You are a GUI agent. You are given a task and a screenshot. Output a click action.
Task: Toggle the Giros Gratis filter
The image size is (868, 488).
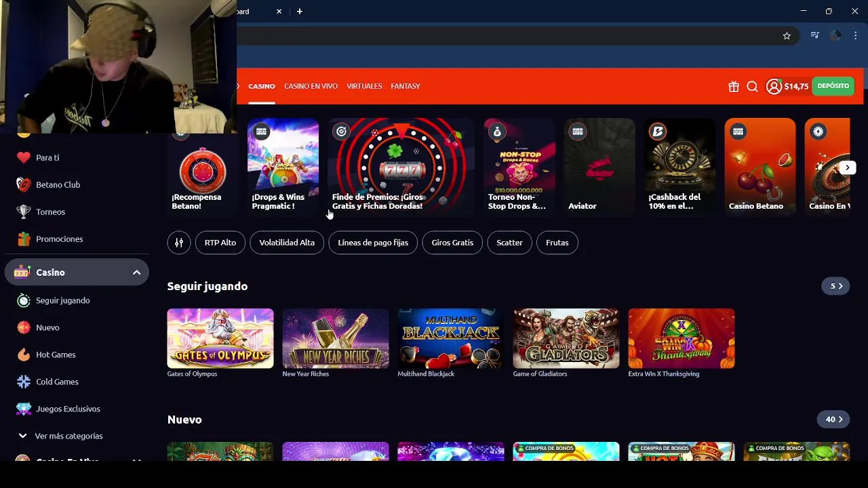tap(452, 243)
